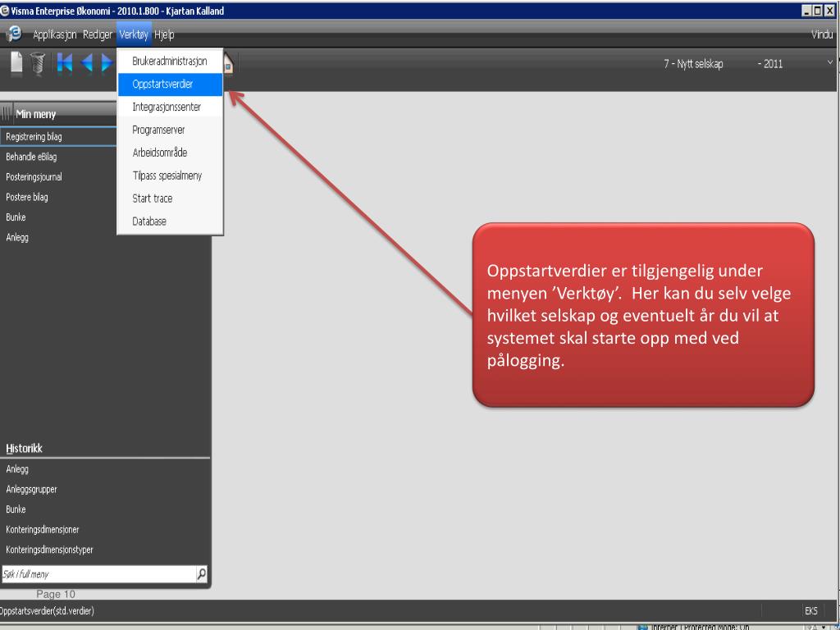Open Database menu entry
Viewport: 840px width, 630px height.
169,221
